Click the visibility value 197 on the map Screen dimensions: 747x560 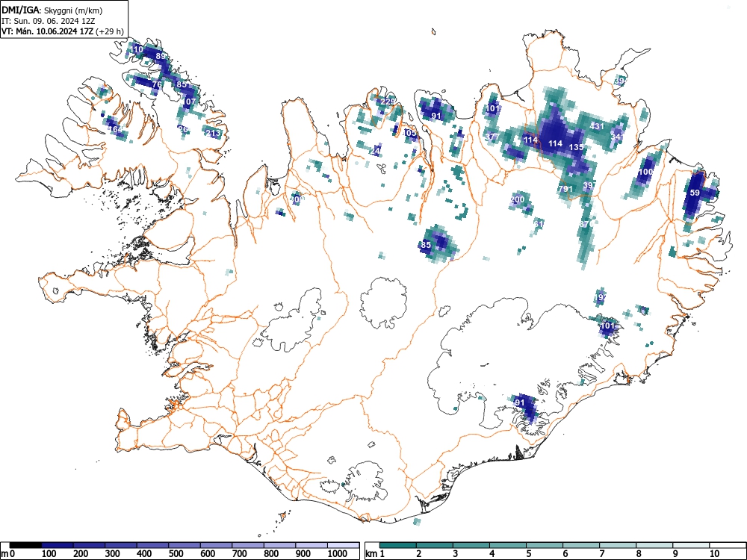(601, 297)
